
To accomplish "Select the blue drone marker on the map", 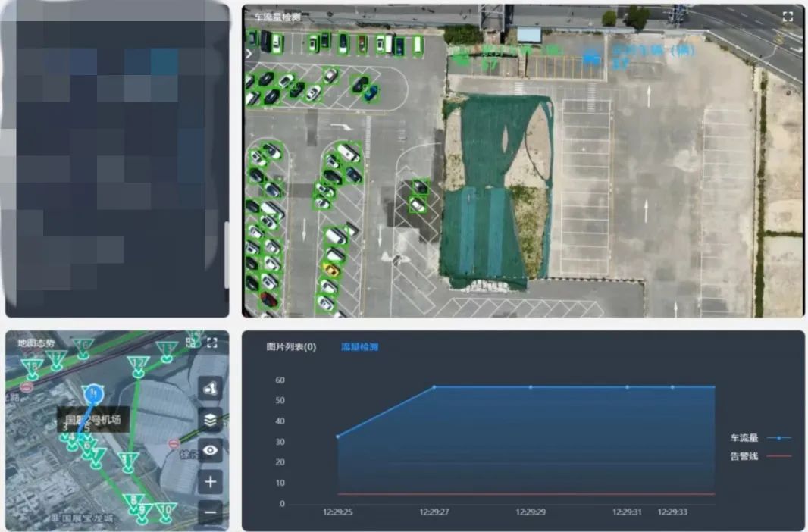I will [x=92, y=393].
